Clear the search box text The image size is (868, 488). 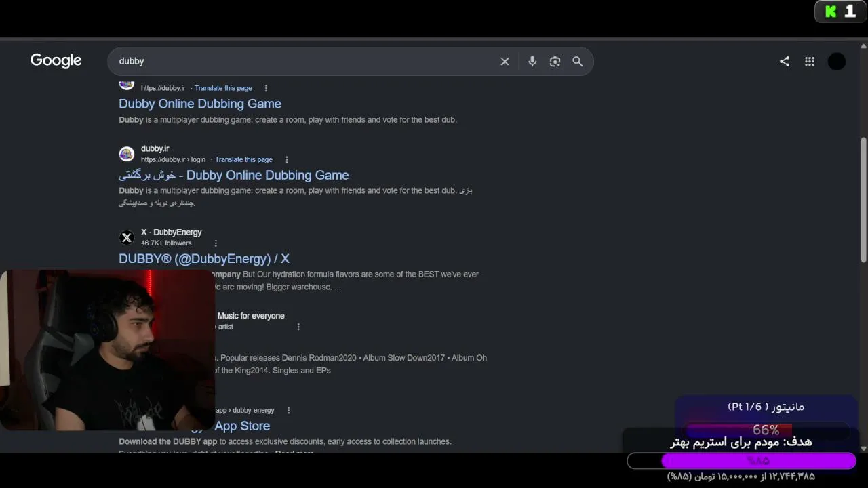click(x=505, y=62)
